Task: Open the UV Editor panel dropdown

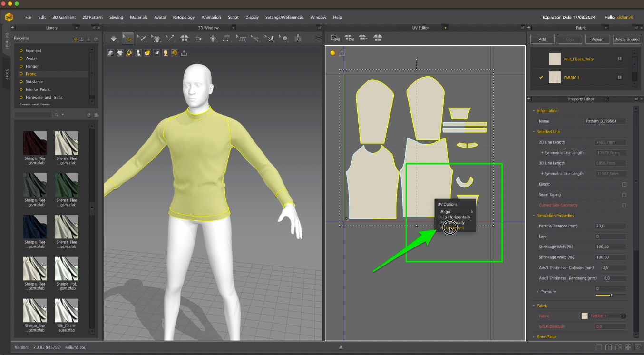Action: (445, 28)
